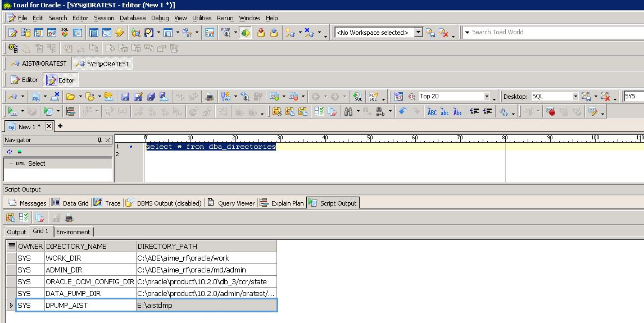Viewport: 644px width, 323px height.
Task: Select the E:\aistdmp path cell
Action: (206, 306)
